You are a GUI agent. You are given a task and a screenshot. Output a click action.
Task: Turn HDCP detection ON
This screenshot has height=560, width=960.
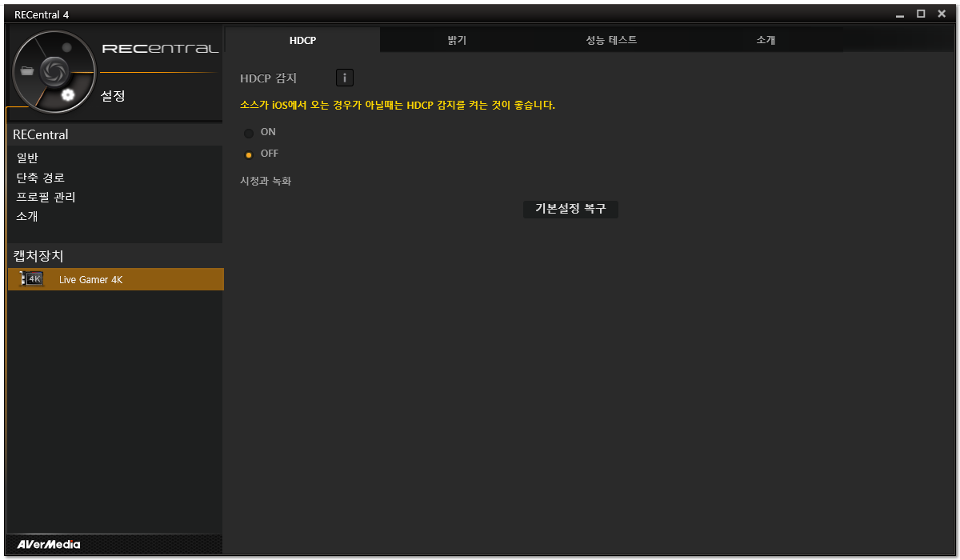249,133
